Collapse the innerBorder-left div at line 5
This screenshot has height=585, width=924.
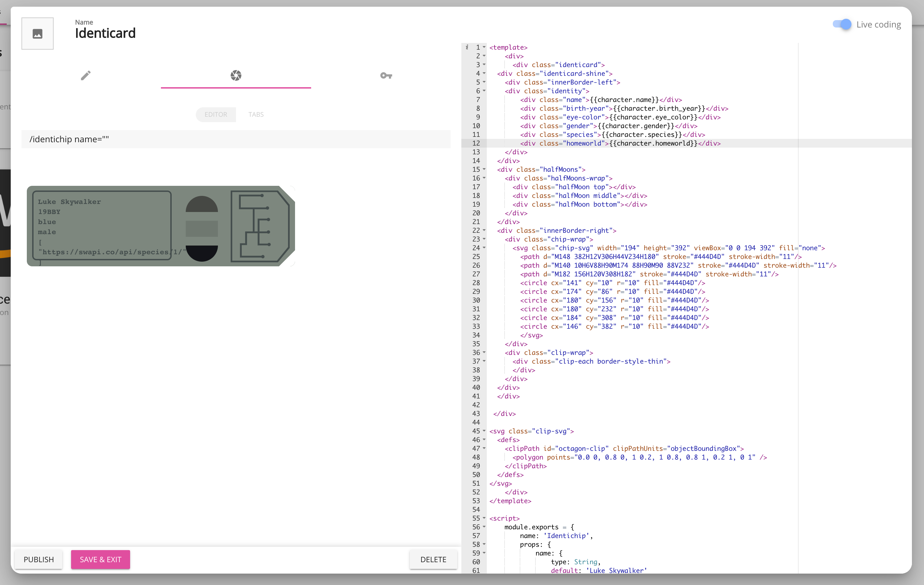click(484, 82)
